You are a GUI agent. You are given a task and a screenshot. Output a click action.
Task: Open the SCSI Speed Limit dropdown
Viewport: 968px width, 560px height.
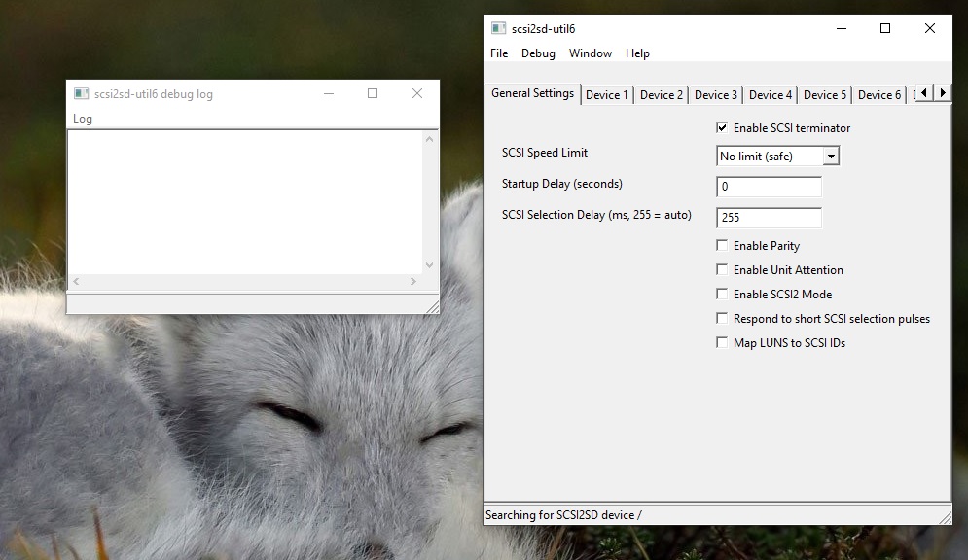[x=778, y=156]
